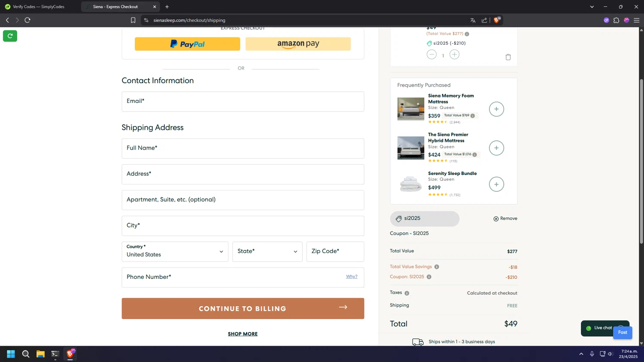This screenshot has width=644, height=362.
Task: Open Brave Shields icon
Action: [497, 20]
